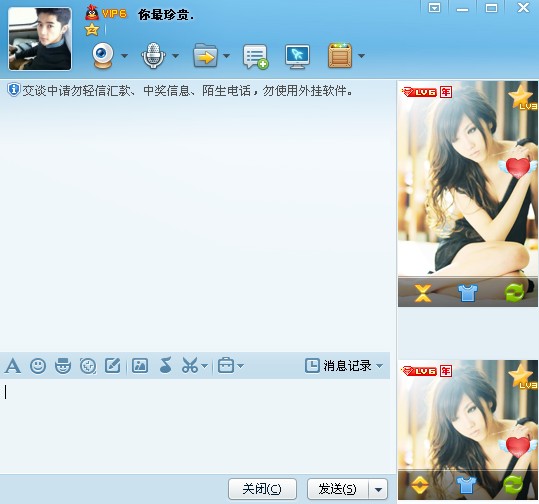Open bottom QQ show blue shirt dress-up icon
The image size is (539, 504).
click(466, 485)
